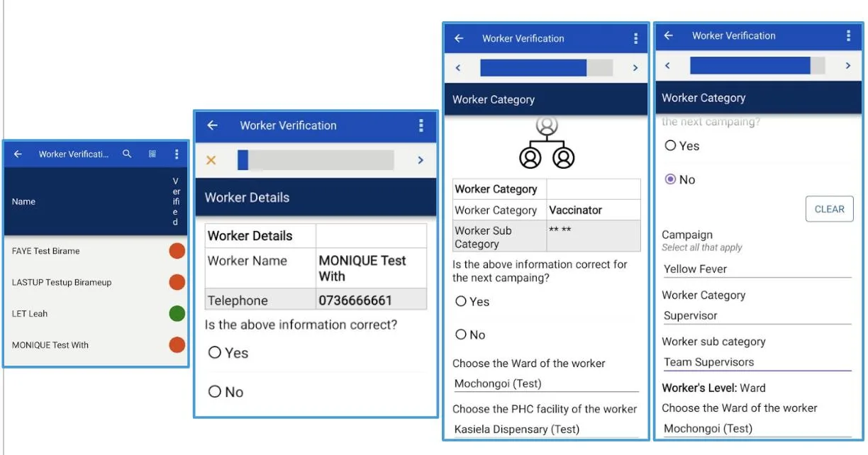Tap red status dot for MONIQUE Test With
The width and height of the screenshot is (868, 455).
click(177, 345)
